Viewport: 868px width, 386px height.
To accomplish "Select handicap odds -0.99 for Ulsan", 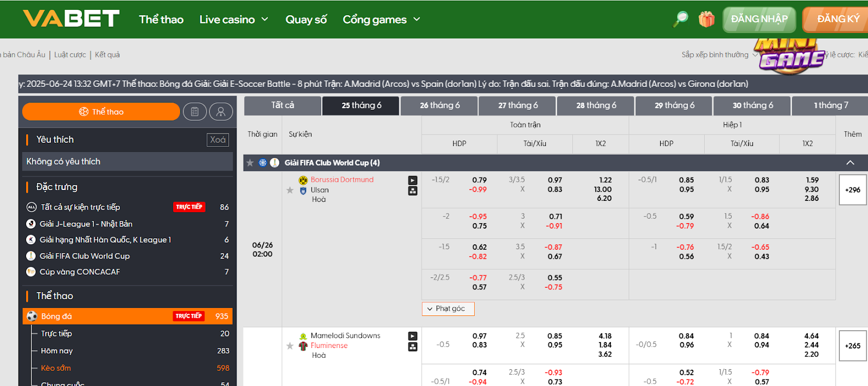I will pyautogui.click(x=478, y=189).
